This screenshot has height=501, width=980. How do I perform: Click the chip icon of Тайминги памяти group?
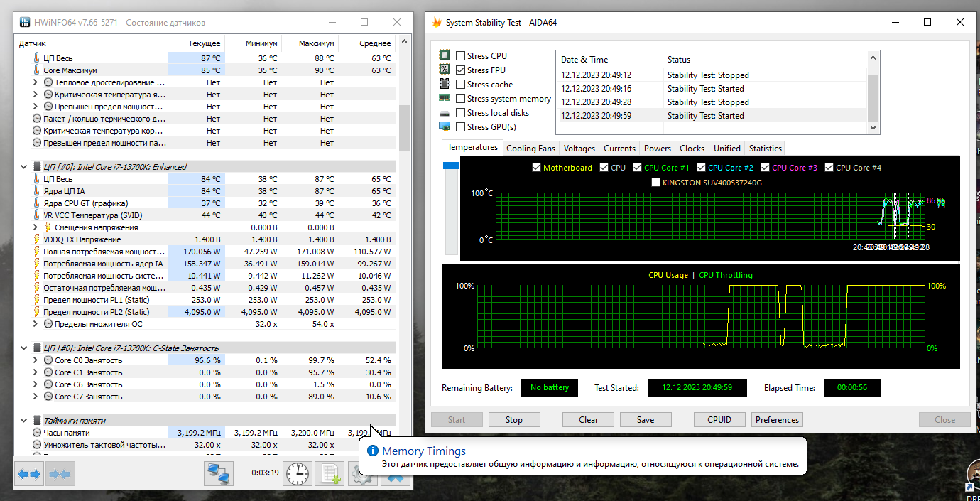click(37, 421)
